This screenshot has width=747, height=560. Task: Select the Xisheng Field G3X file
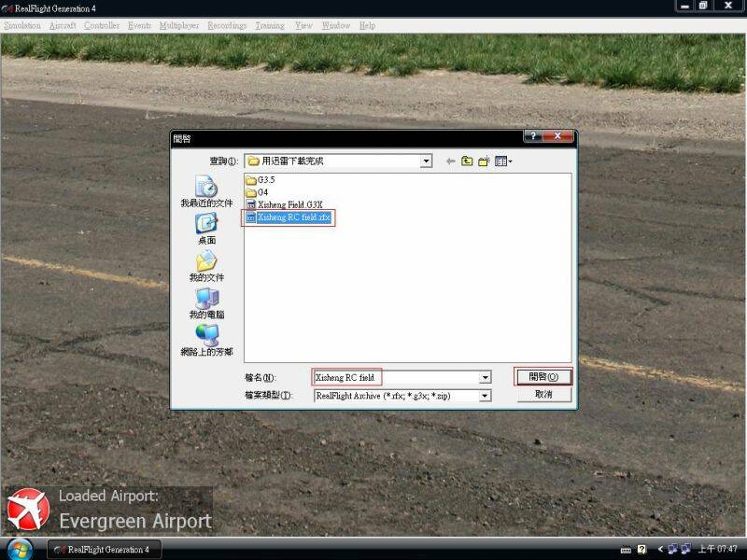coord(285,204)
